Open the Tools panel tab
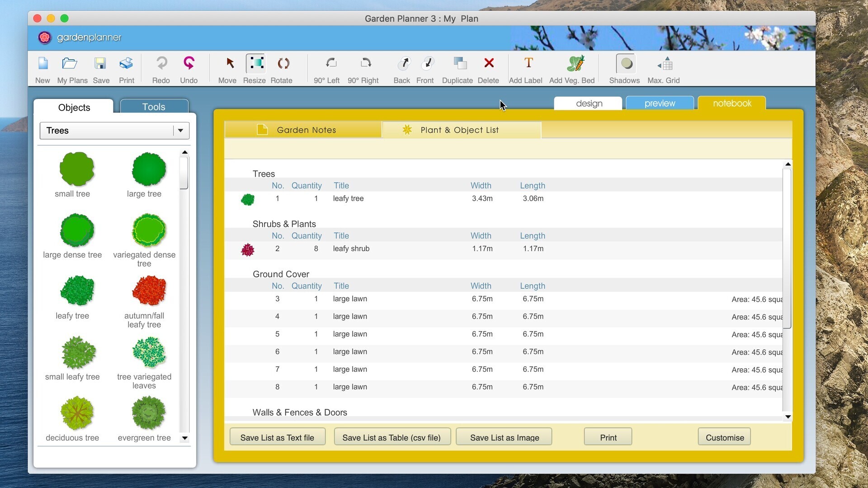The height and width of the screenshot is (488, 868). pos(154,107)
